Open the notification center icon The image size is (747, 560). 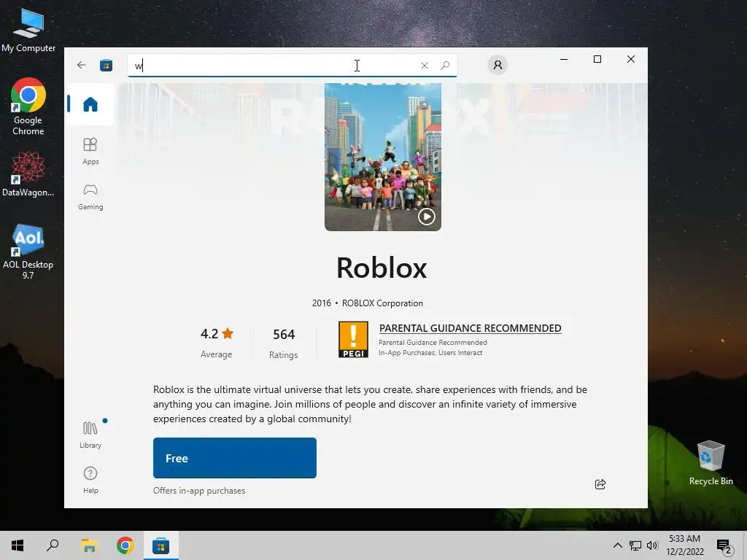pyautogui.click(x=725, y=546)
